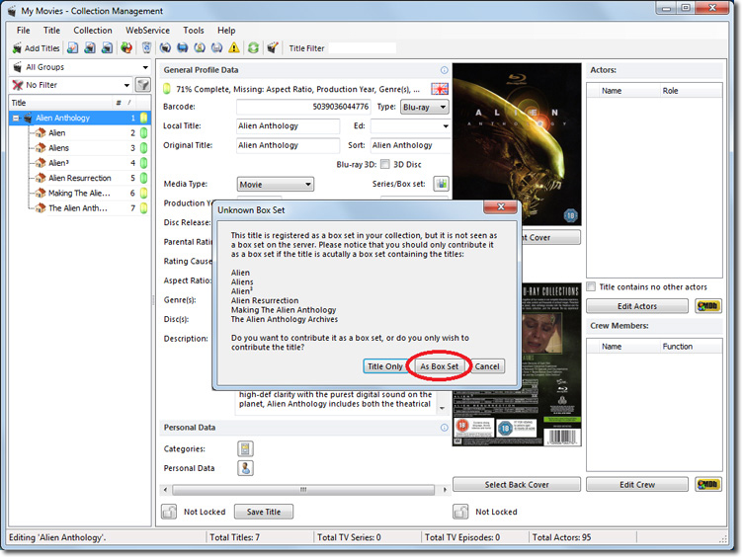The image size is (744, 560).
Task: Collapse the Alien Anthology tree node
Action: [x=17, y=119]
